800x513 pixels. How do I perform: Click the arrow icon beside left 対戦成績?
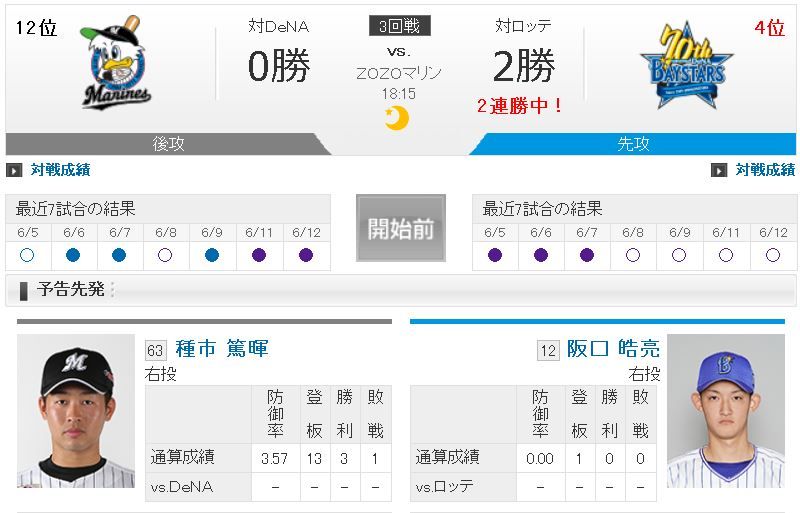tap(14, 170)
